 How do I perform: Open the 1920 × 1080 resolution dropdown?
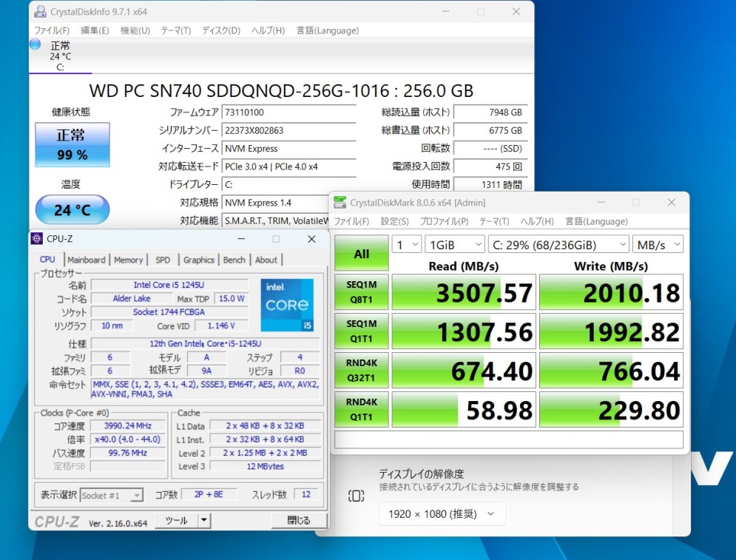442,513
